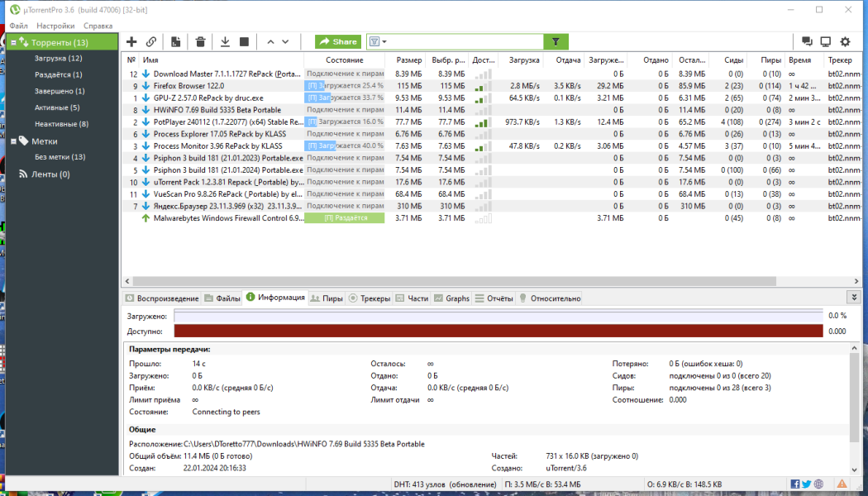
Task: Click the Add Torrent plus icon
Action: pyautogui.click(x=131, y=41)
